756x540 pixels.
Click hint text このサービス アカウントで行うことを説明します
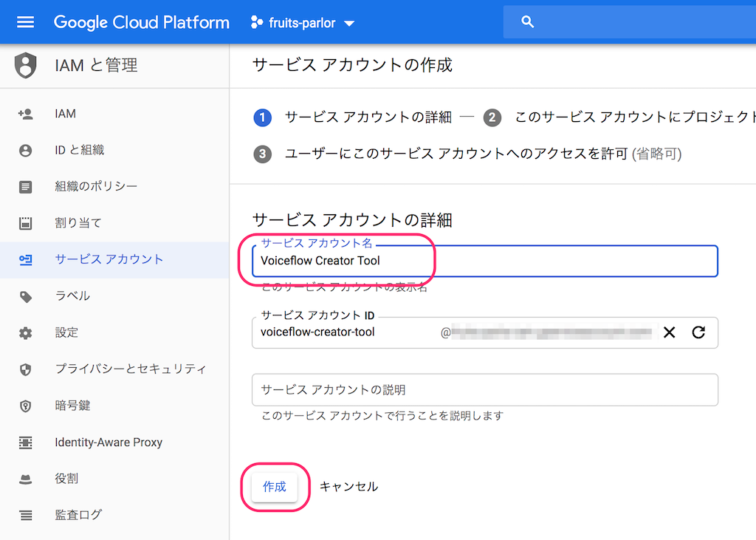[x=382, y=415]
